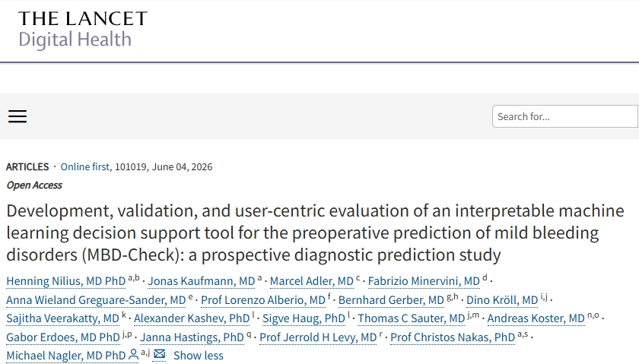Select Prof Lorenzo Alberio, MD
This screenshot has height=364, width=639.
tap(263, 300)
